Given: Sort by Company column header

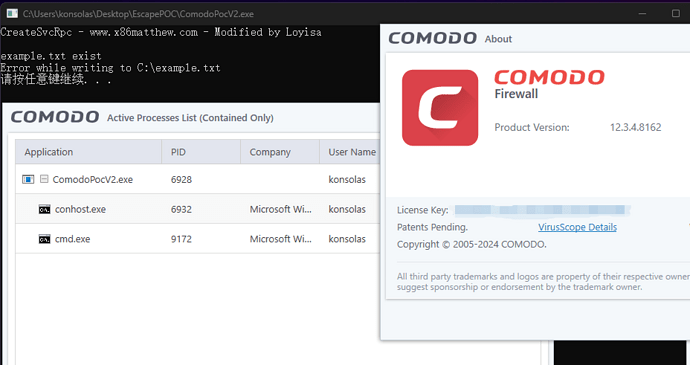Looking at the screenshot, I should (280, 152).
